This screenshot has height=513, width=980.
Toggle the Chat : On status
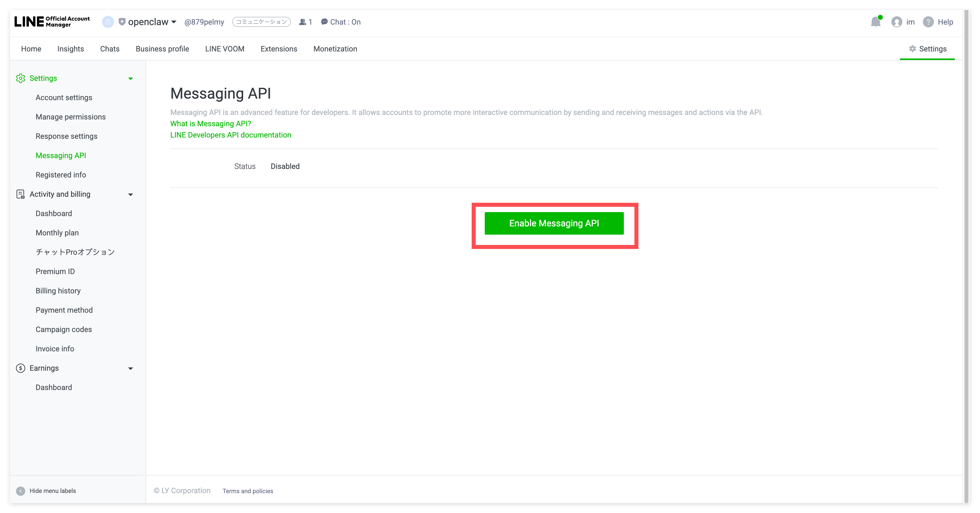click(341, 22)
